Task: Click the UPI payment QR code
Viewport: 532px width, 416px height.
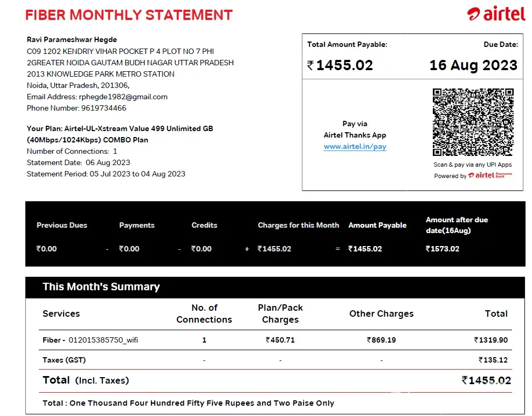Action: [472, 122]
